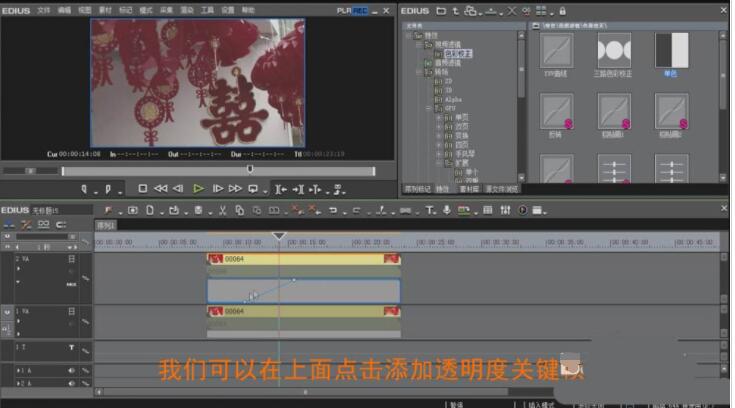Collapse the GPU folder in effect tree
Screen dimensions: 735x408
(x=428, y=108)
